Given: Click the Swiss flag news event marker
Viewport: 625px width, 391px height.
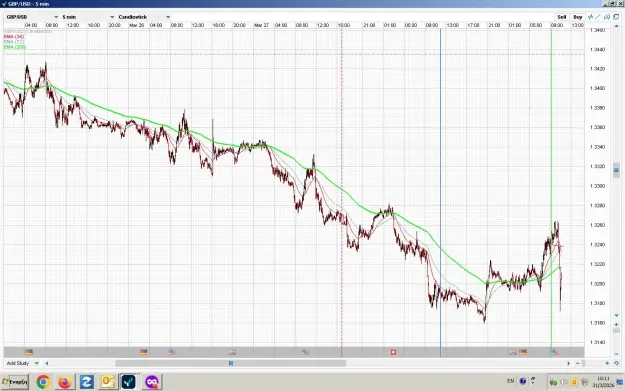Looking at the screenshot, I should pyautogui.click(x=393, y=352).
